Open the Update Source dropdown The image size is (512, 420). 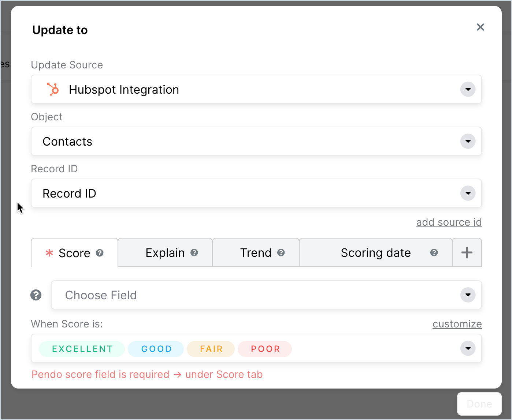[468, 89]
